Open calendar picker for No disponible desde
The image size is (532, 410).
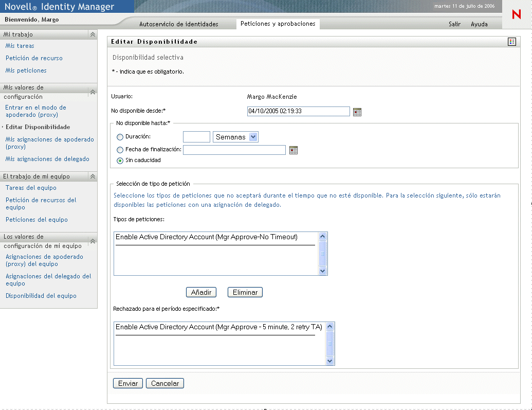coord(357,112)
